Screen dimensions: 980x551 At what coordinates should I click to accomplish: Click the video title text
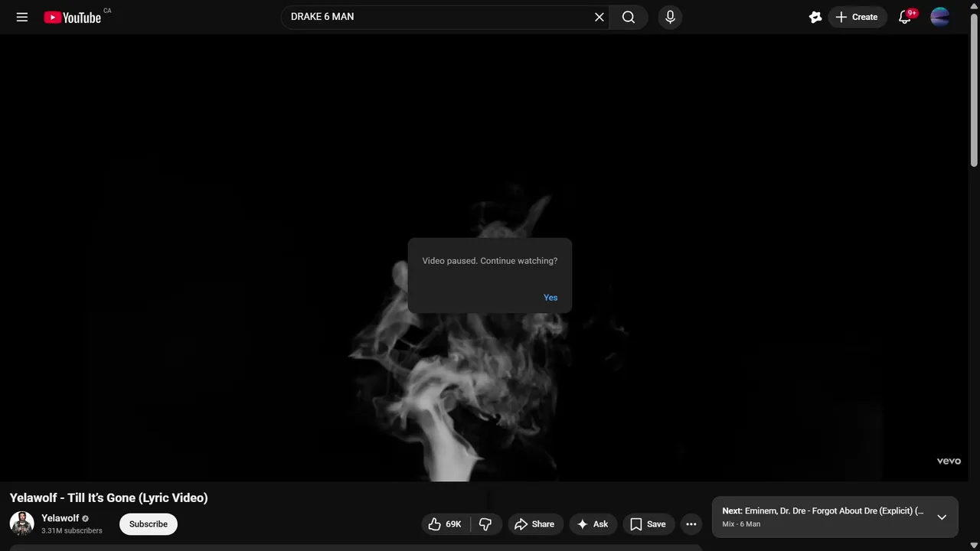[x=109, y=497]
